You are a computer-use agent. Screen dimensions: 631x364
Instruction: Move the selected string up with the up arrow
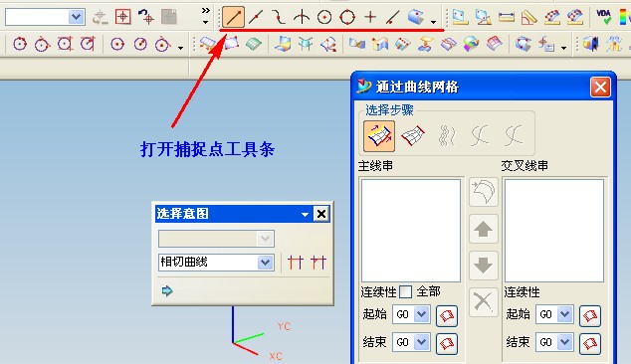tap(484, 230)
